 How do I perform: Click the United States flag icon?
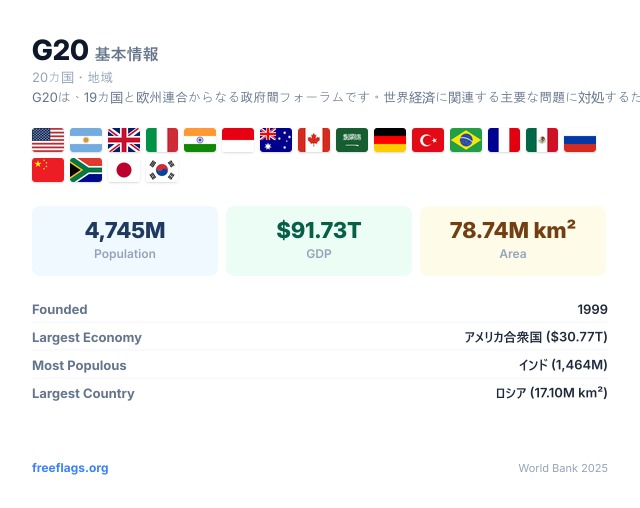click(48, 140)
